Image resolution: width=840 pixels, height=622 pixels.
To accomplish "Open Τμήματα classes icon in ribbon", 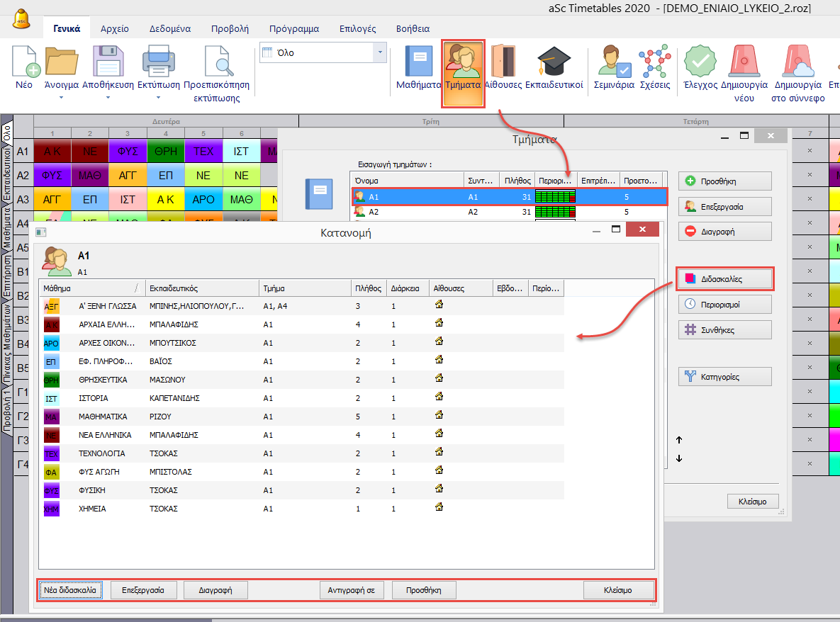I will (x=463, y=62).
